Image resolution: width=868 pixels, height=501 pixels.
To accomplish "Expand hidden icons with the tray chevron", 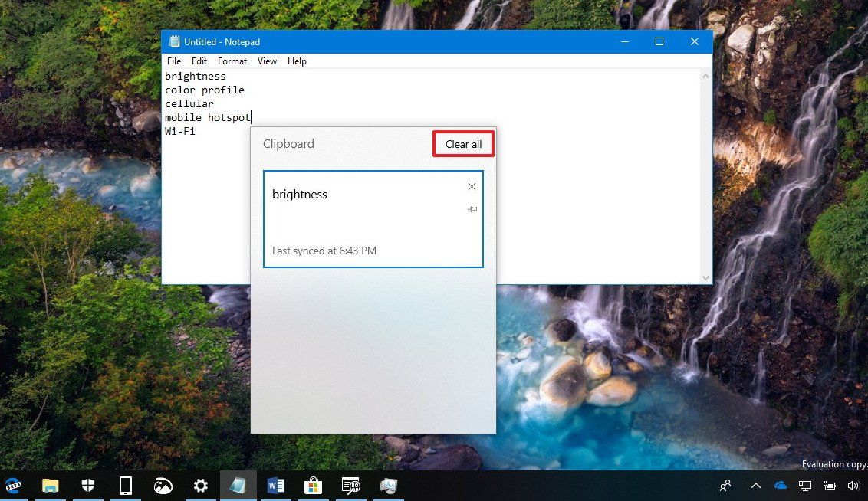I will point(755,485).
